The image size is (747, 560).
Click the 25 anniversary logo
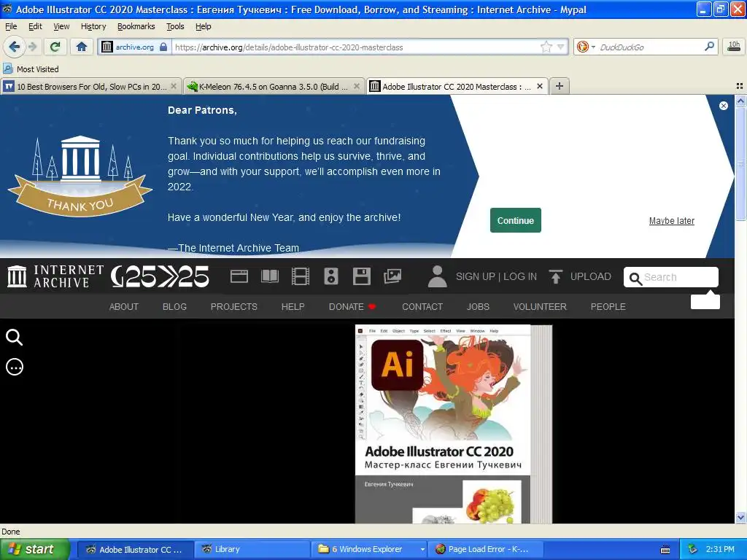[160, 276]
